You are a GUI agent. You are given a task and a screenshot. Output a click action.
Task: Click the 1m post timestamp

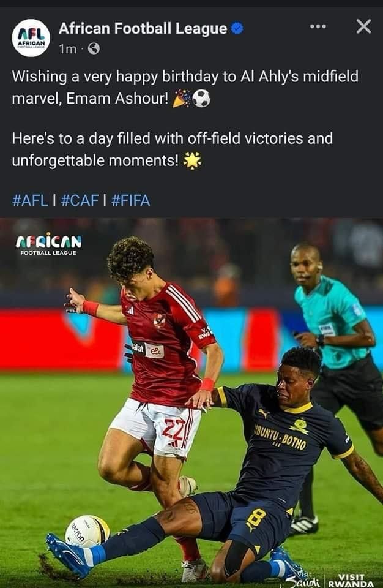point(67,49)
